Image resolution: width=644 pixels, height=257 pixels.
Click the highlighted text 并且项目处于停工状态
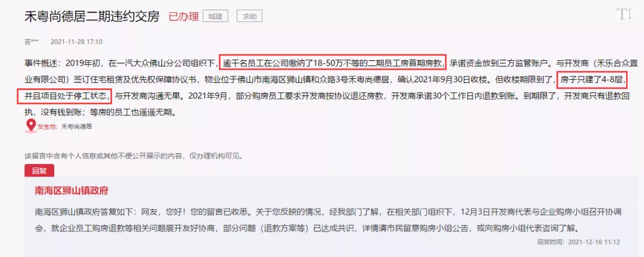64,96
